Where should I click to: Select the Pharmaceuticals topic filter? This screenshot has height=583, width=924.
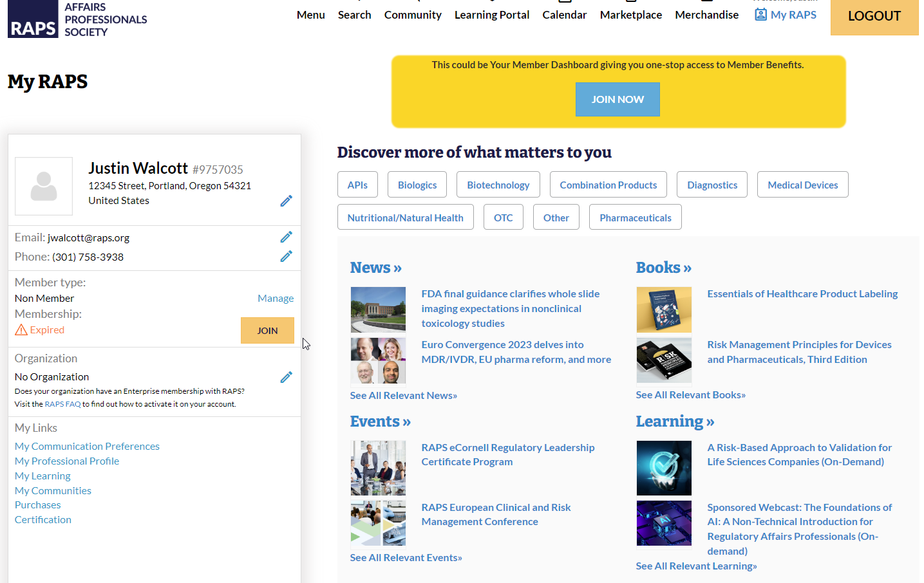click(635, 217)
